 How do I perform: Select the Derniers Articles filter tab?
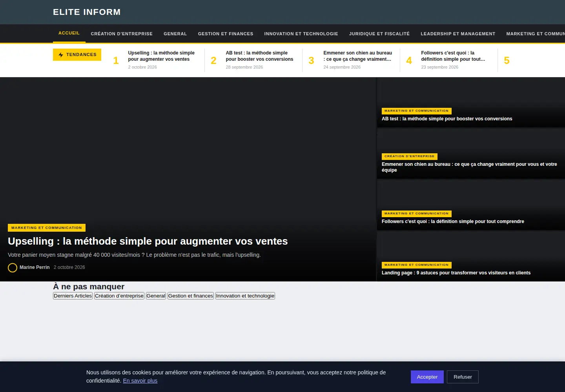tap(73, 296)
